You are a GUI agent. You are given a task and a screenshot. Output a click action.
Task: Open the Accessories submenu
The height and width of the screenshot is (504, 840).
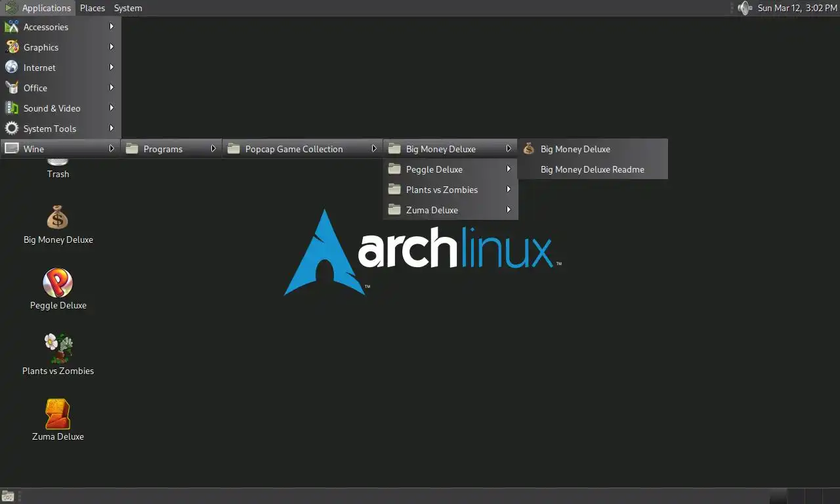60,27
